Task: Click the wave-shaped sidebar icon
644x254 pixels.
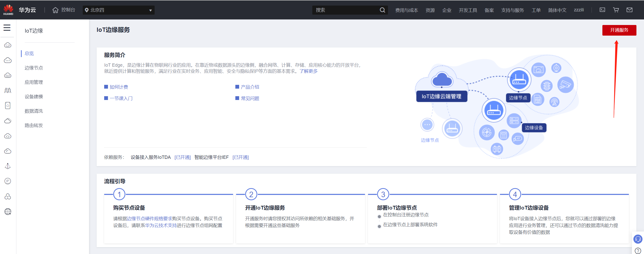Action: pyautogui.click(x=8, y=90)
